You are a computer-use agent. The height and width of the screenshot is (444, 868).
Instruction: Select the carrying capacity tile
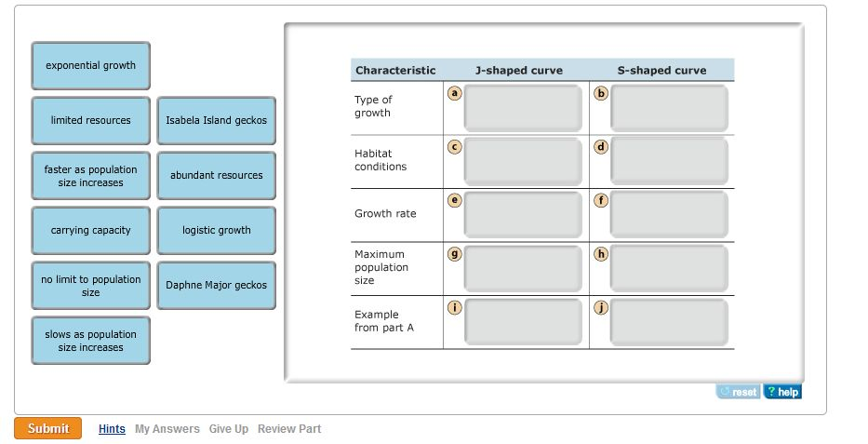(91, 230)
